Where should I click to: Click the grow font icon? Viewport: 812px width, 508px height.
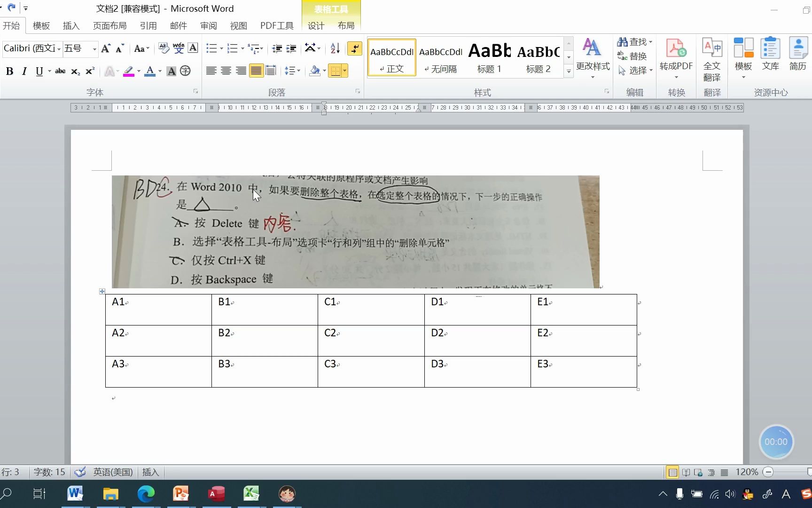[106, 48]
